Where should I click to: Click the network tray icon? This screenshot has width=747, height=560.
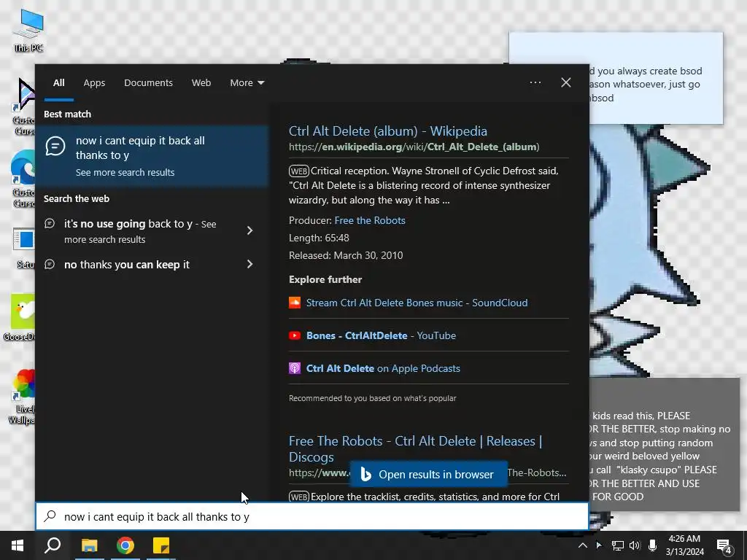(x=618, y=545)
